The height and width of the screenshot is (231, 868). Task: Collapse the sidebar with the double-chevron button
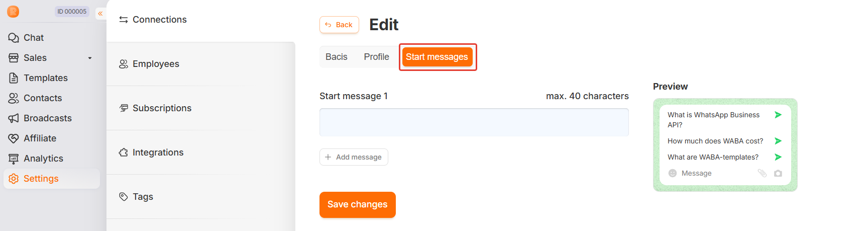(x=100, y=14)
